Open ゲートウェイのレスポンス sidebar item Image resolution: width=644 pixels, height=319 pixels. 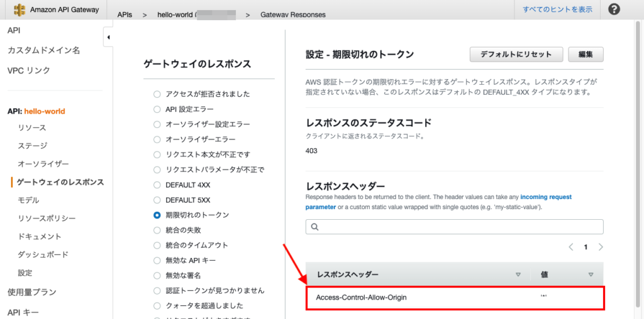pos(60,182)
